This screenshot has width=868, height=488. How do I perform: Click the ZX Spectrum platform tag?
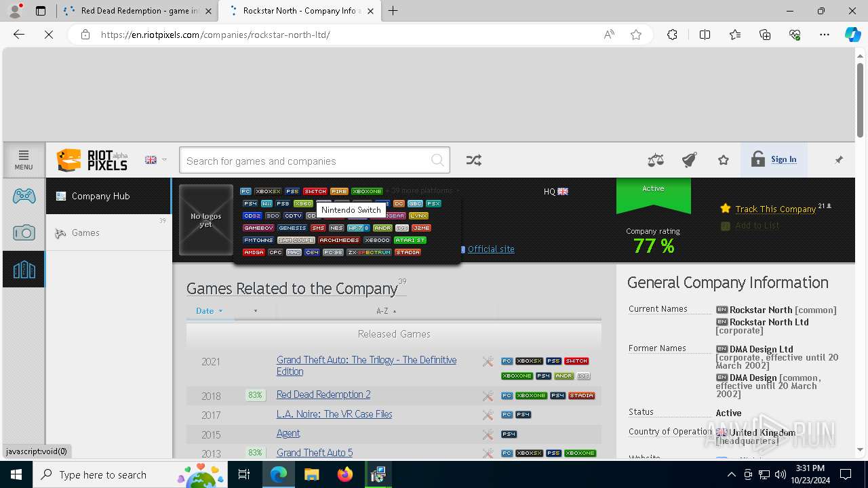[x=369, y=252]
